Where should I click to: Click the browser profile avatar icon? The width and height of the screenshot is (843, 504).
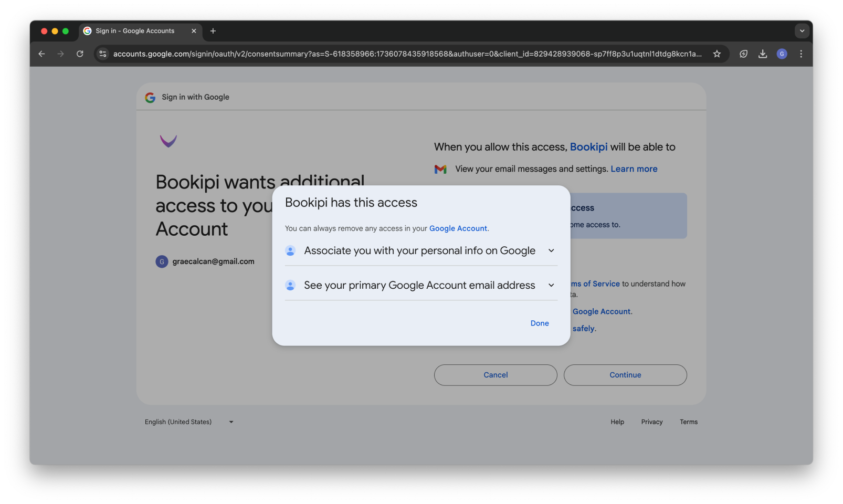[782, 54]
